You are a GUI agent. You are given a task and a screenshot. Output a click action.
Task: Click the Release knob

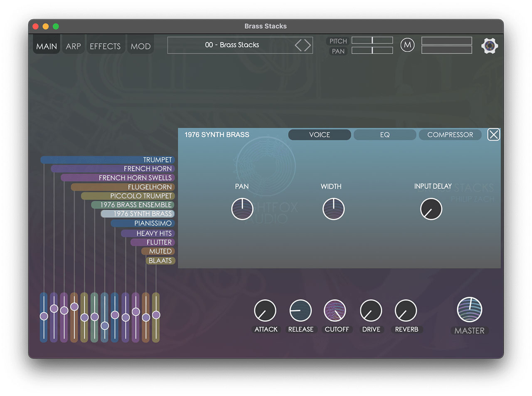pos(300,311)
